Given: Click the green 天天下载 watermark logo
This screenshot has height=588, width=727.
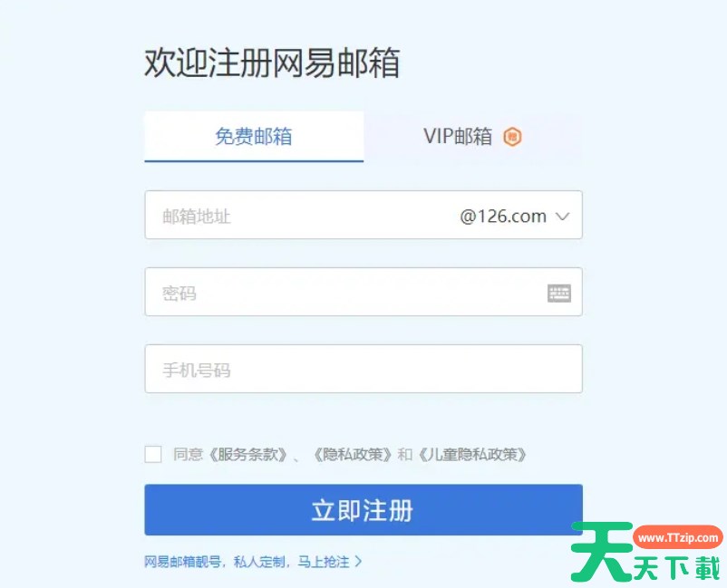Looking at the screenshot, I should (x=646, y=552).
